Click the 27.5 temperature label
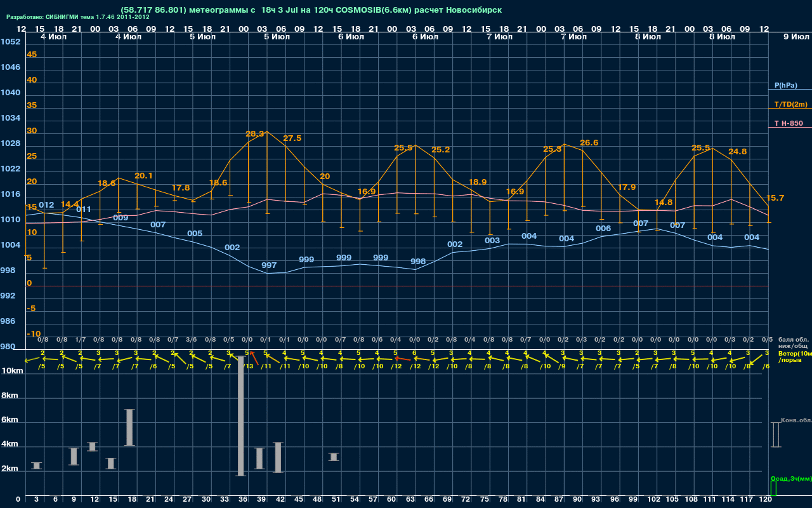812x508 pixels. (292, 138)
